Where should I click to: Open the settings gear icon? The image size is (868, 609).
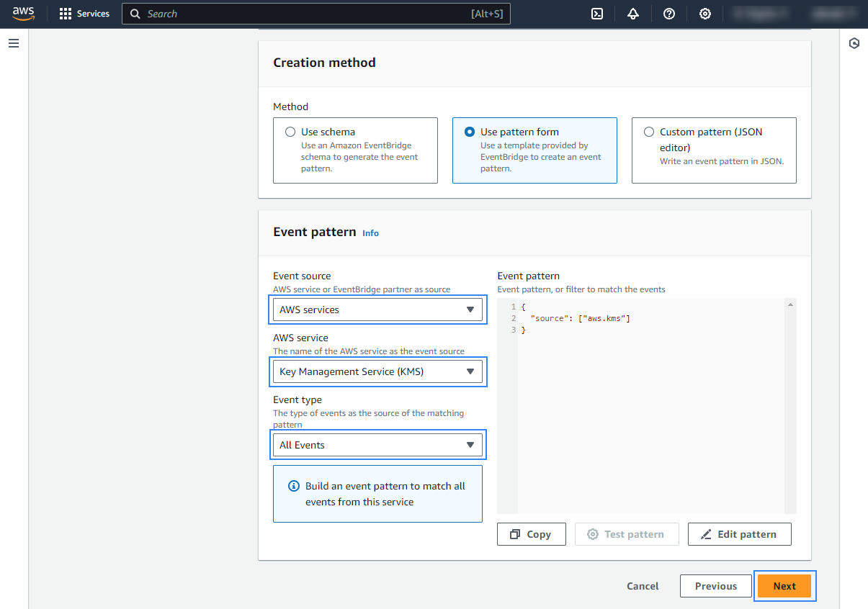pyautogui.click(x=704, y=14)
